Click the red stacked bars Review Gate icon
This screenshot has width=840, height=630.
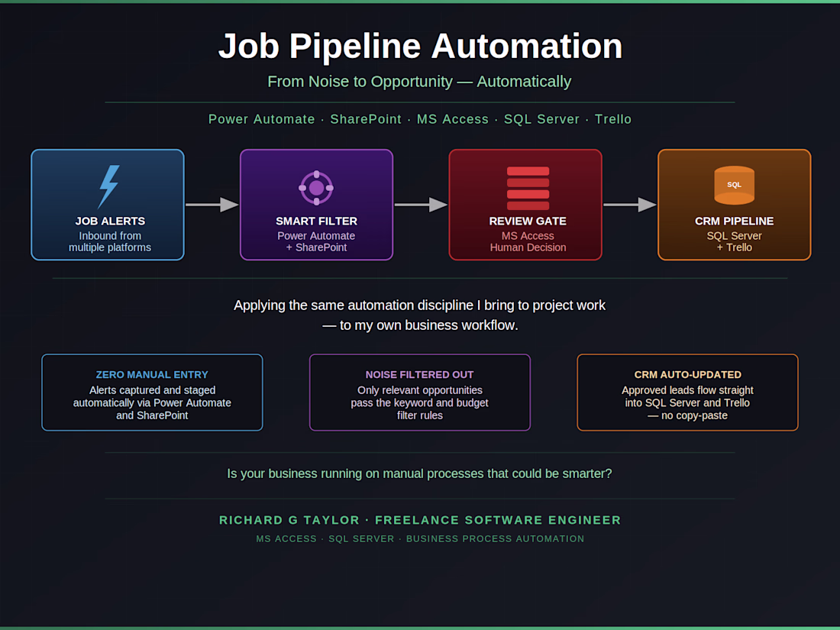coord(528,188)
